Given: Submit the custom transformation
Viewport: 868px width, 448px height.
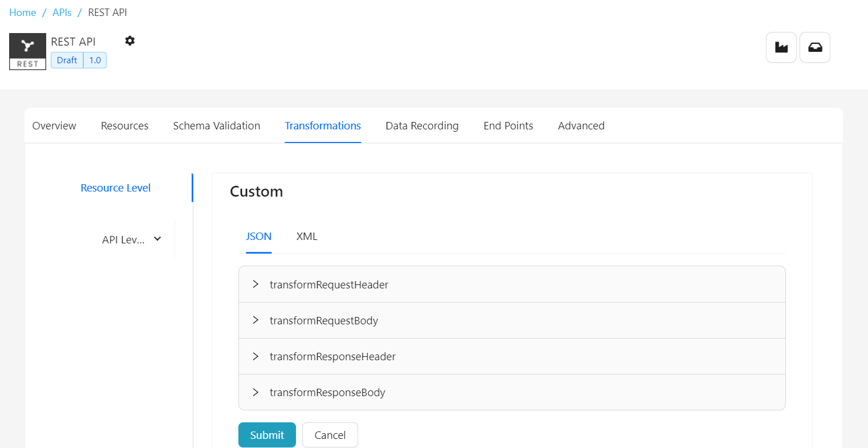Looking at the screenshot, I should tap(267, 435).
